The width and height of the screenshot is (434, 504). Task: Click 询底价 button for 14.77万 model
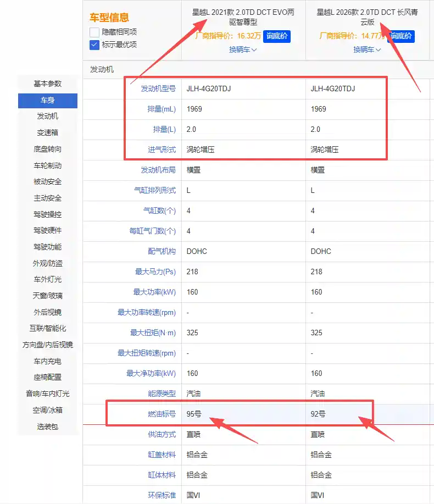click(401, 36)
